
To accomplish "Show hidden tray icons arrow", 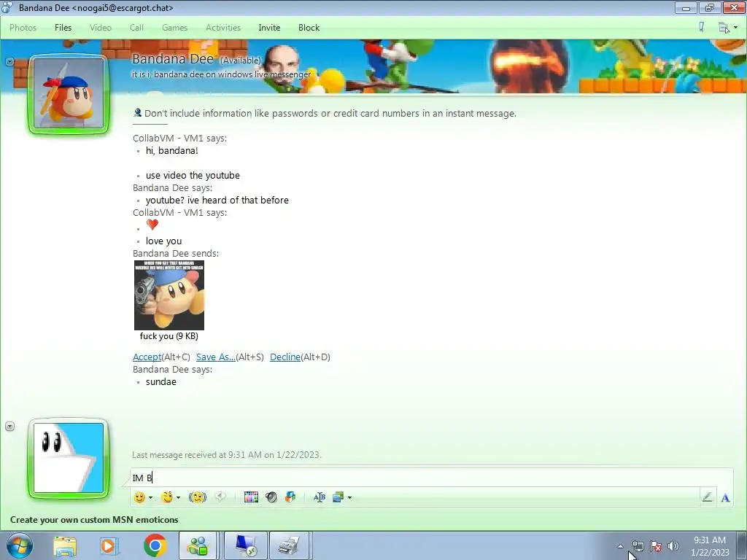I will pos(620,546).
